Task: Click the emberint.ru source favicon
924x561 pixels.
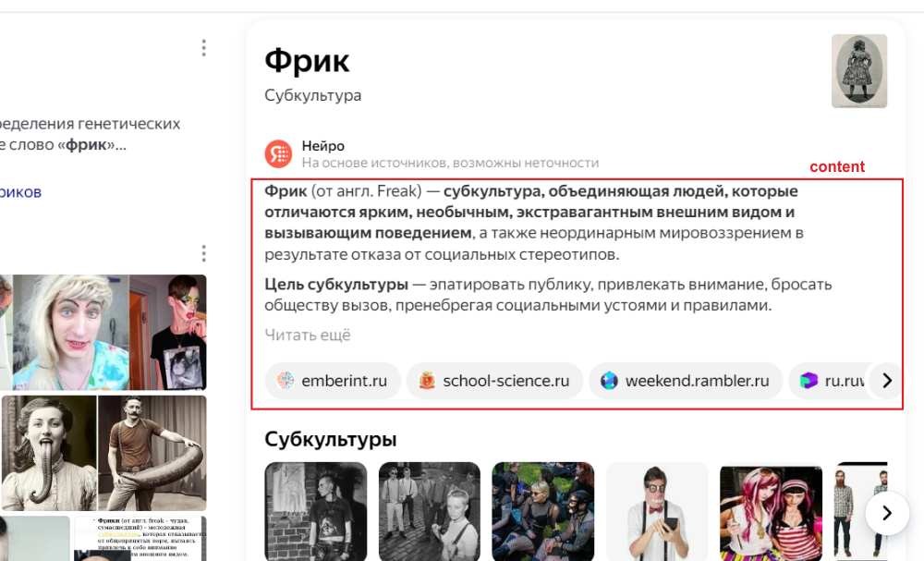Action: (x=286, y=381)
